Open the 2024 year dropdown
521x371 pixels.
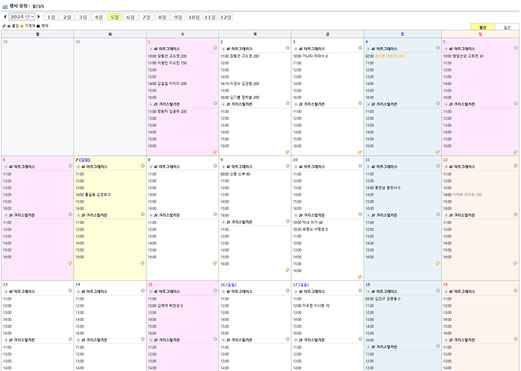coord(22,17)
